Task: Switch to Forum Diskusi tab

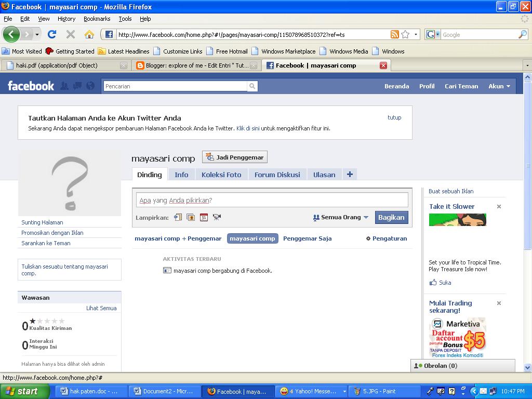Action: (277, 175)
